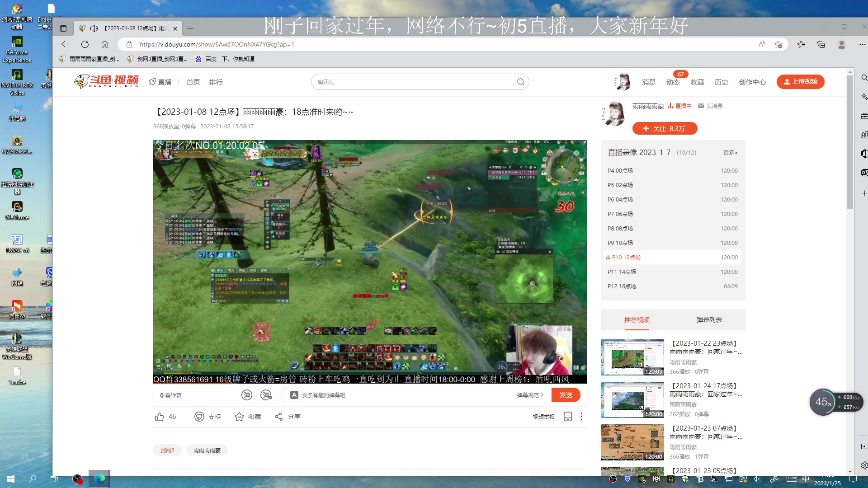The image size is (868, 488).
Task: Click the user avatar in the Douyu header
Action: (x=623, y=82)
